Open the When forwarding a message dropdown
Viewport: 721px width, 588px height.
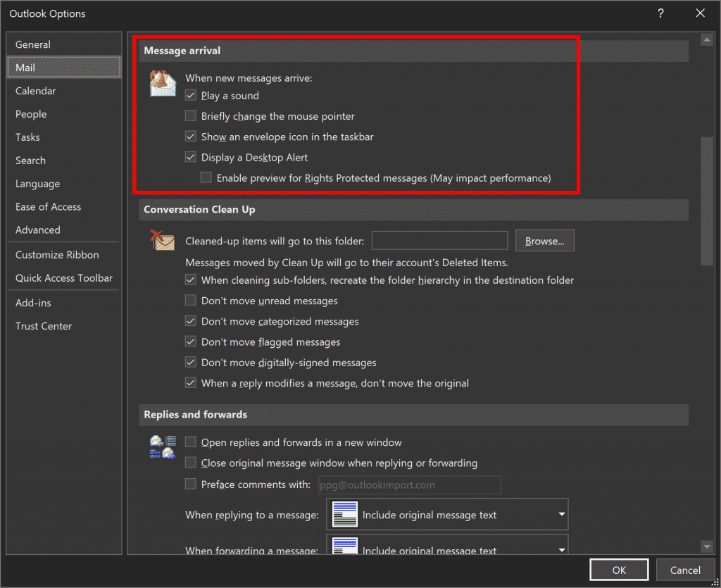click(x=447, y=544)
